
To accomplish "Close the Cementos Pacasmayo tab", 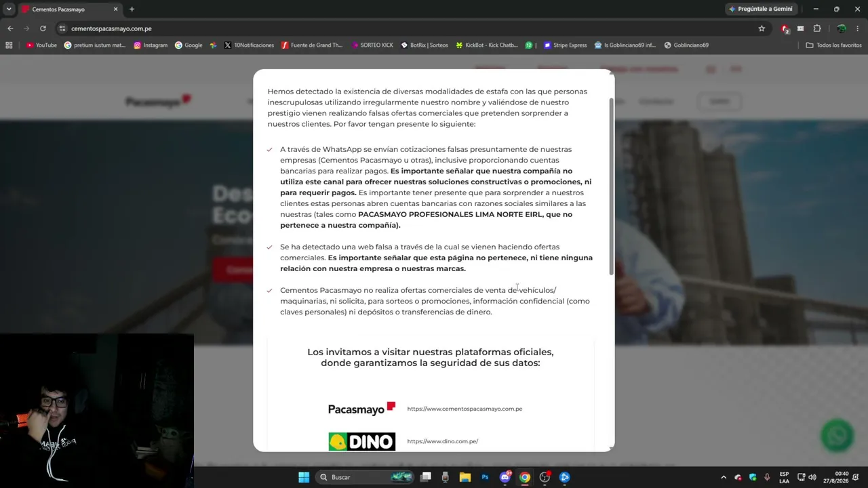I will [x=115, y=9].
